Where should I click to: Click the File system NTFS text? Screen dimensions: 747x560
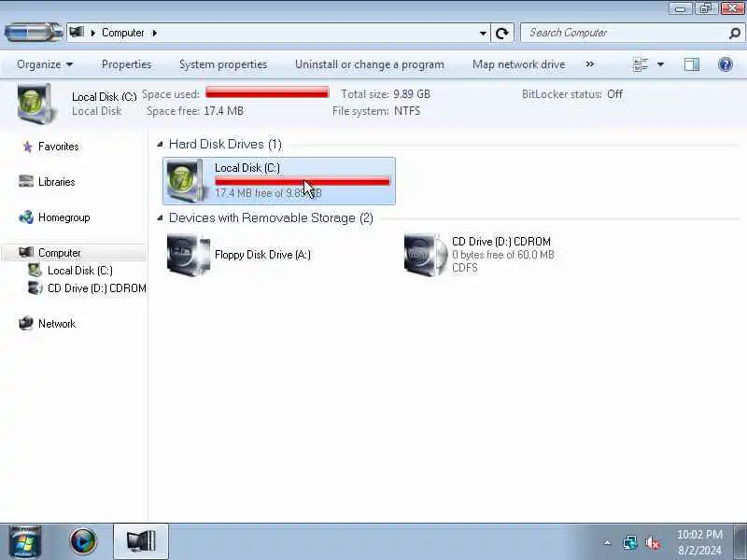(376, 111)
